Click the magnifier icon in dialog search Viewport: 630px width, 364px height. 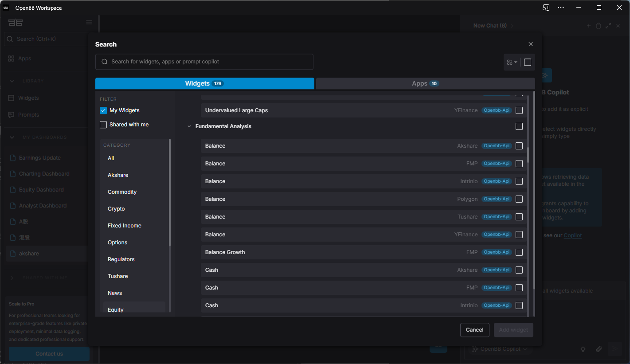click(x=105, y=62)
